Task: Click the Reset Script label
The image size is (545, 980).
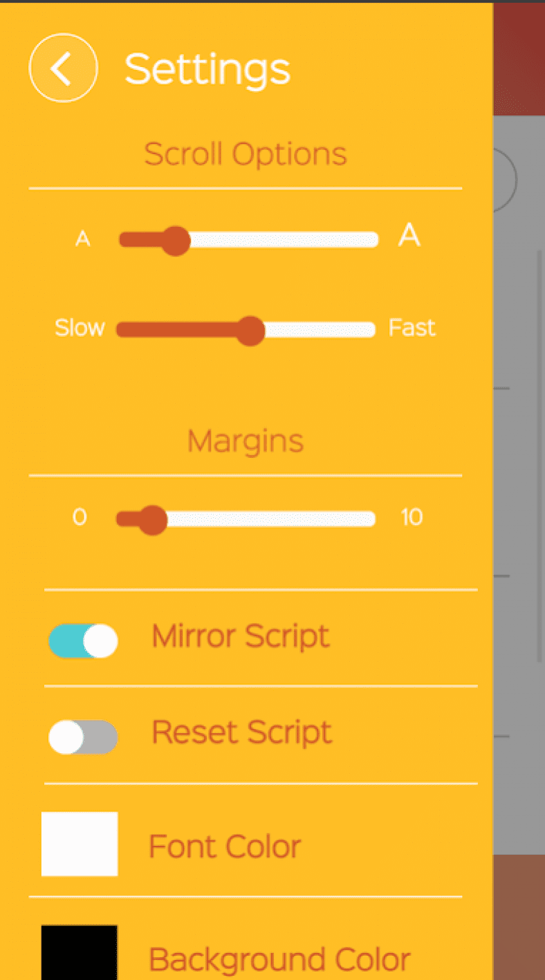Action: click(x=241, y=732)
